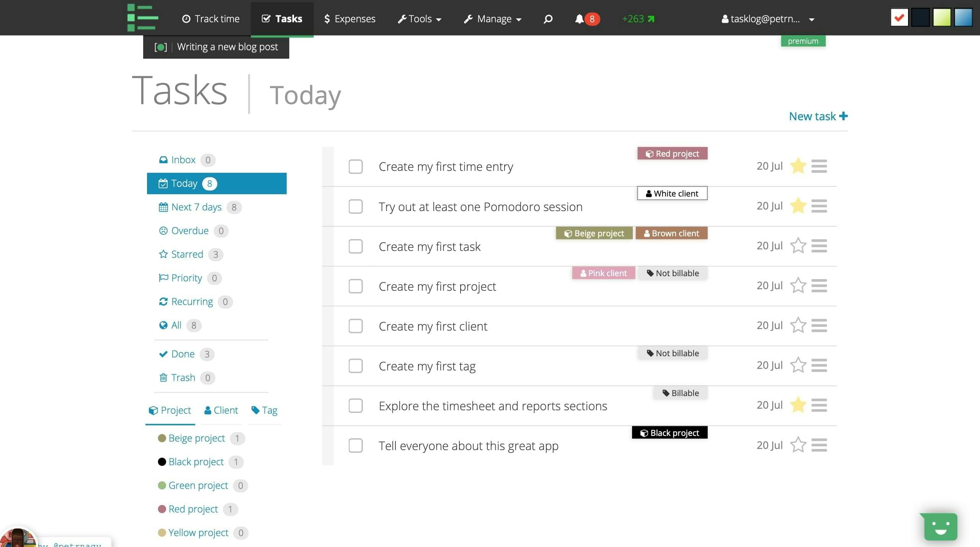Screen dimensions: 980x547
Task: Check off 'Tell everyone about this great app'
Action: pos(355,445)
